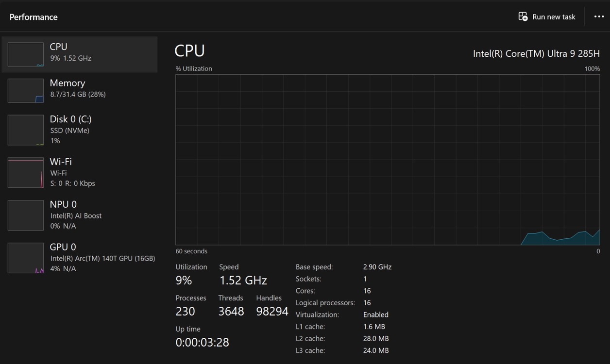Screen dimensions: 610x364
Task: Open the three-dots more options menu
Action: click(599, 17)
